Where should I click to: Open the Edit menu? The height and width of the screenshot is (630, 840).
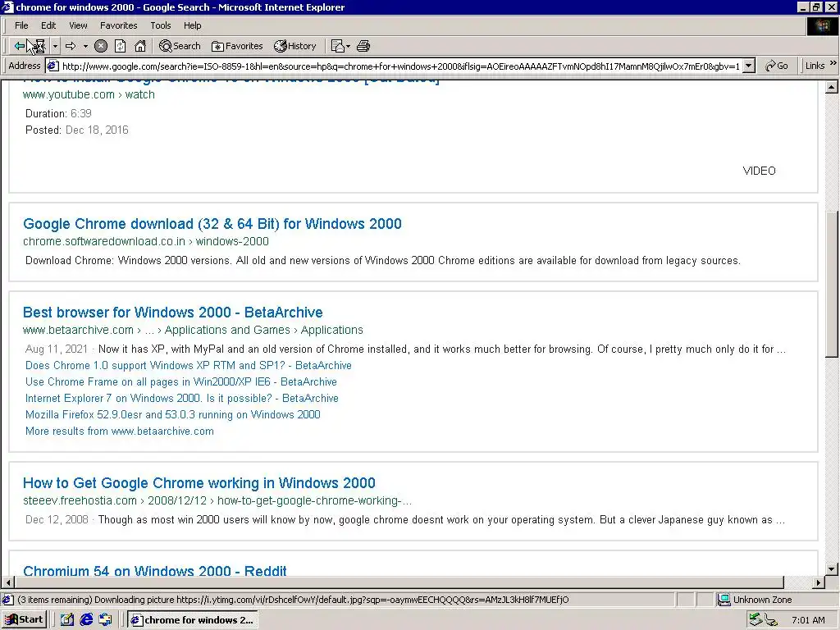click(48, 25)
